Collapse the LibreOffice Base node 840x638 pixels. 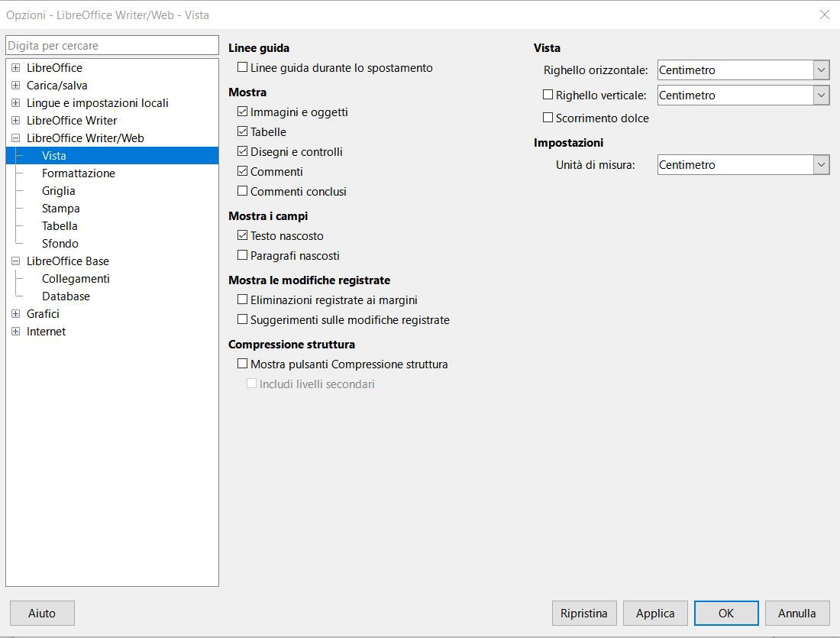tap(15, 261)
